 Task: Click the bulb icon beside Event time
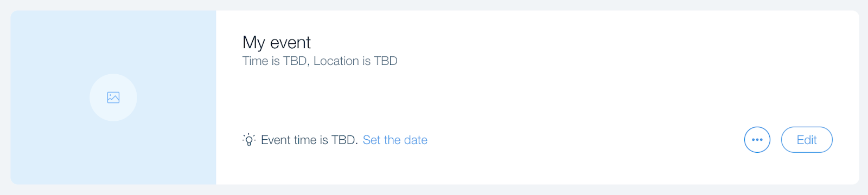click(x=248, y=140)
